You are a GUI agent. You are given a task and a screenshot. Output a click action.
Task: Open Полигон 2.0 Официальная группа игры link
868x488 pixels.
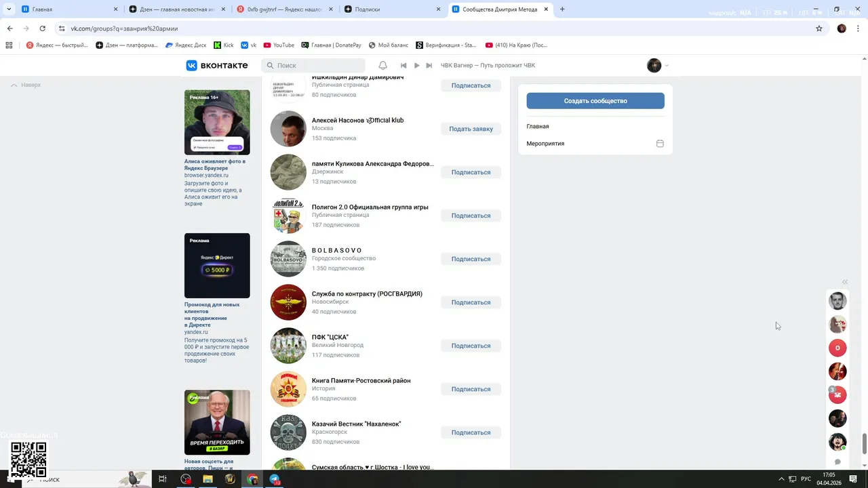pos(370,207)
